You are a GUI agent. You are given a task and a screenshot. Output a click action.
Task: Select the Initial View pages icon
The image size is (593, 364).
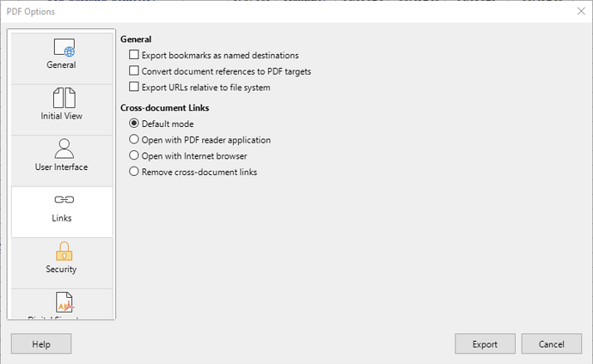[x=64, y=98]
